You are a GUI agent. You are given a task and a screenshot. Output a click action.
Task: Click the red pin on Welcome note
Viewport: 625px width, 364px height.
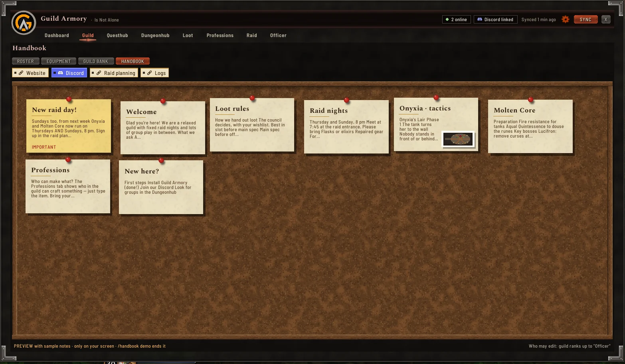coord(163,101)
